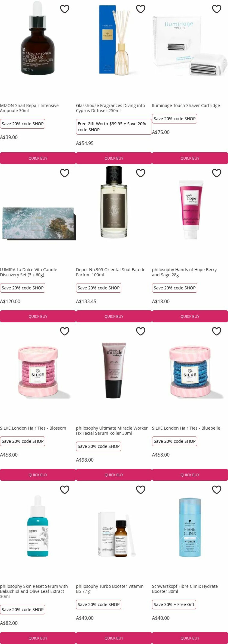
Task: Add MIZON Snail Repair Ampoule to wishlist
Action: pyautogui.click(x=65, y=9)
